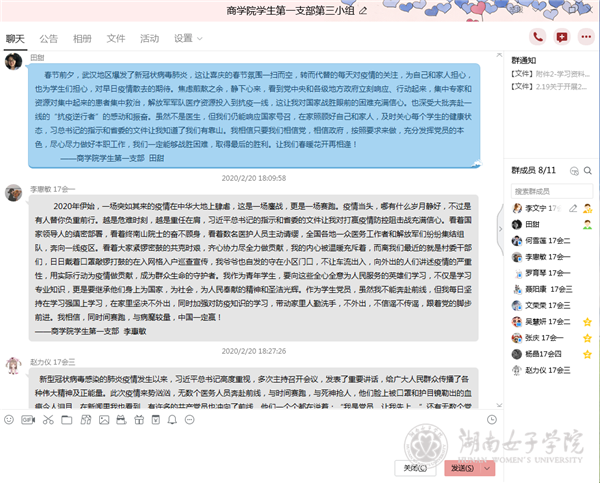Click the group owner badge beside 李文宁

click(x=587, y=208)
